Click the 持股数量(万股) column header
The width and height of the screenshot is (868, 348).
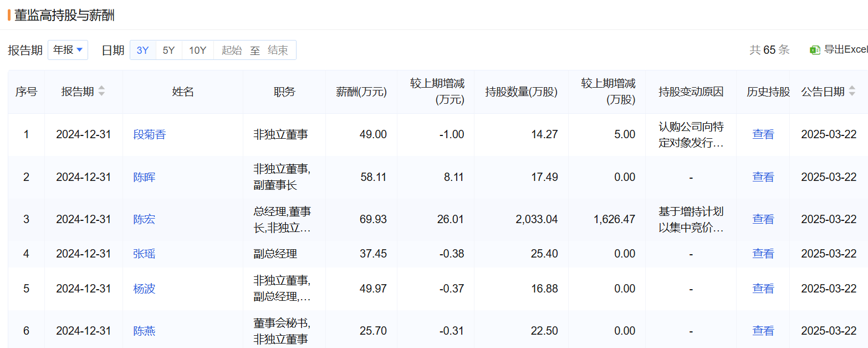tap(522, 92)
